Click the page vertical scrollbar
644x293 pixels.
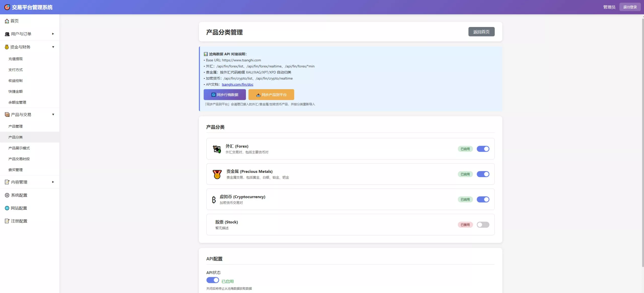643,139
